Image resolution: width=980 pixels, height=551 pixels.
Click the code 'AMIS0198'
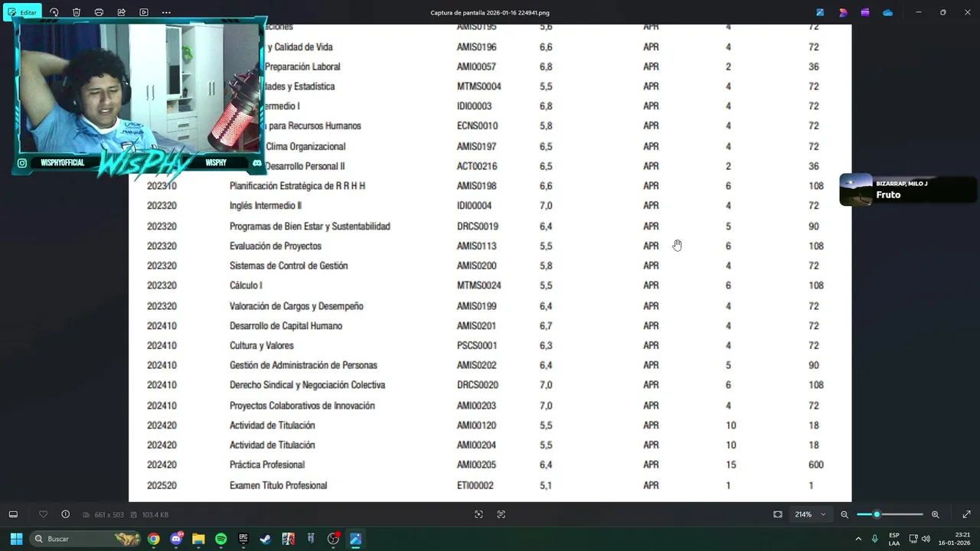pyautogui.click(x=477, y=185)
